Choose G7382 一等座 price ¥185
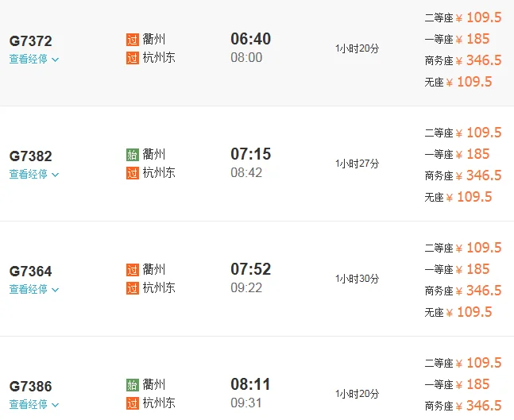This screenshot has height=420, width=514. coord(477,154)
